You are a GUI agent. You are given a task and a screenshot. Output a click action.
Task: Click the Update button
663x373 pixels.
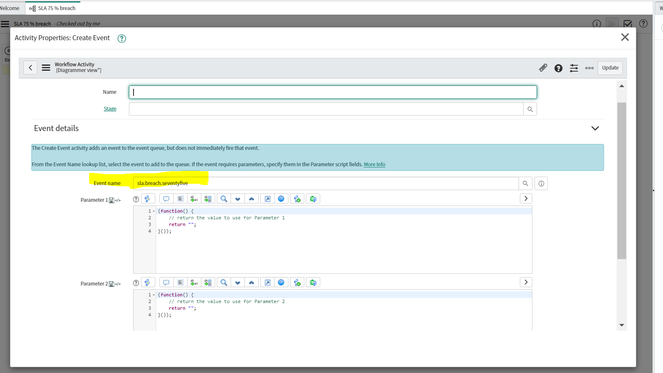[x=610, y=68]
